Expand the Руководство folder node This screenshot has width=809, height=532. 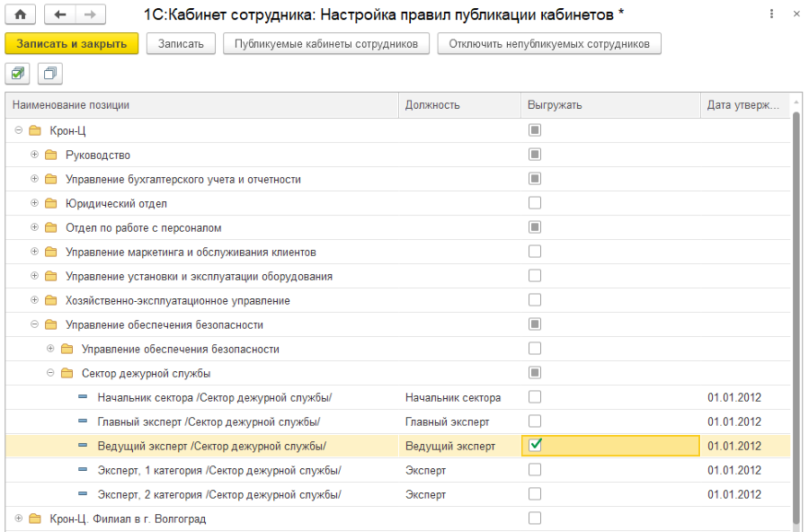[35, 155]
